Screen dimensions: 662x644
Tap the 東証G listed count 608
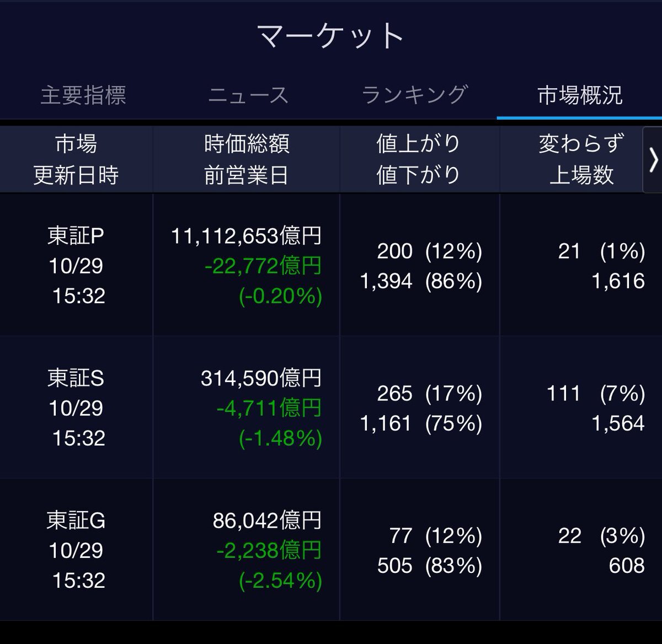(627, 566)
